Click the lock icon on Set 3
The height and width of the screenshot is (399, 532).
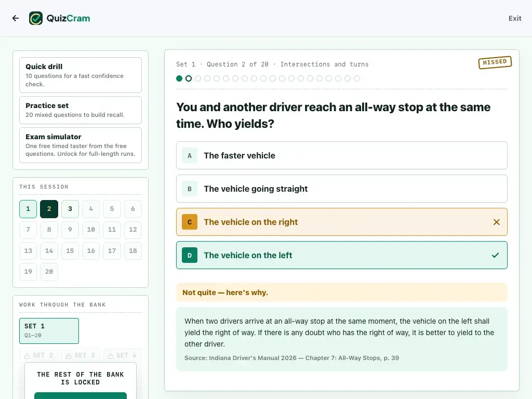pos(69,355)
